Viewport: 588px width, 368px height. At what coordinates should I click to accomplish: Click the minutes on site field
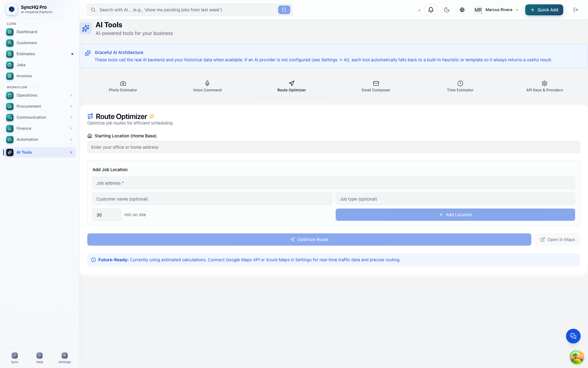coord(107,215)
